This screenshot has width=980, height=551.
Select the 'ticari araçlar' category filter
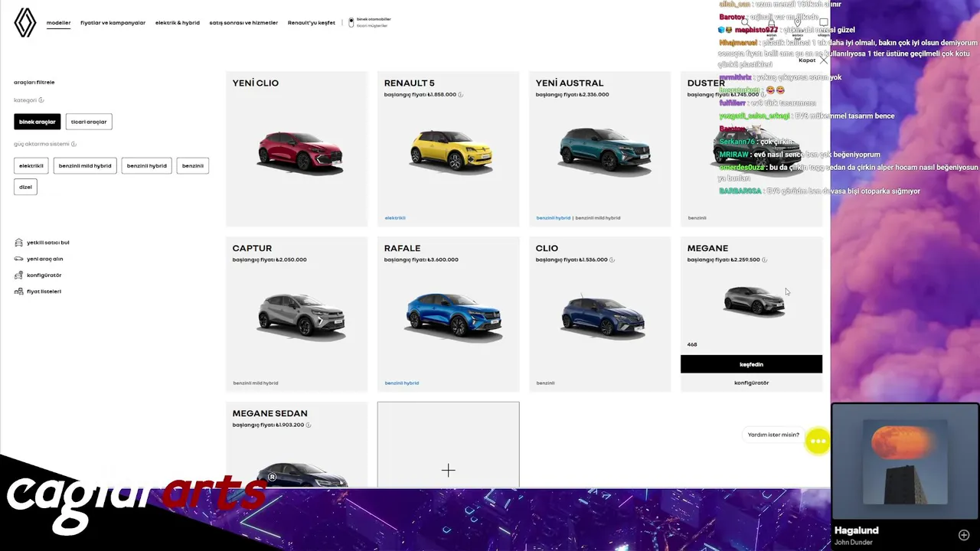pyautogui.click(x=89, y=122)
